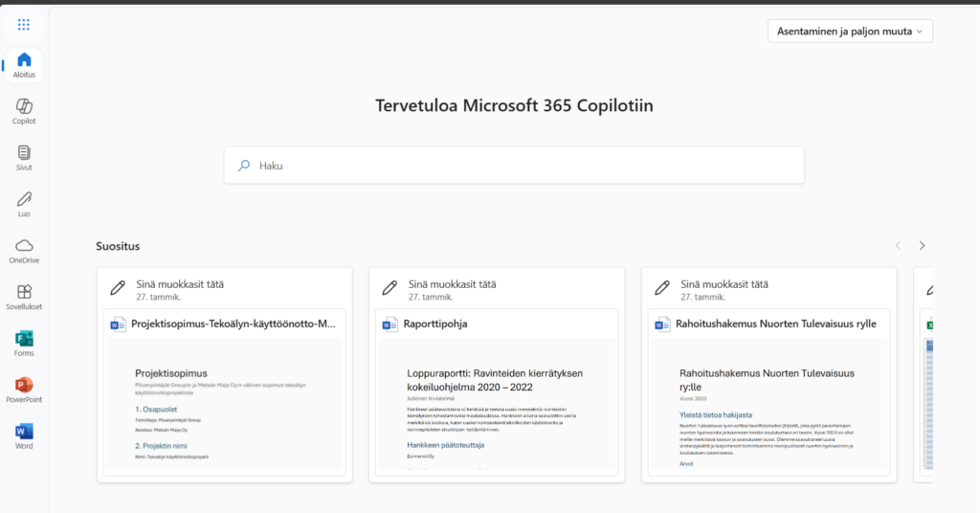This screenshot has width=980, height=513.
Task: Click pencil icon on Raporttipohja card
Action: (x=390, y=287)
